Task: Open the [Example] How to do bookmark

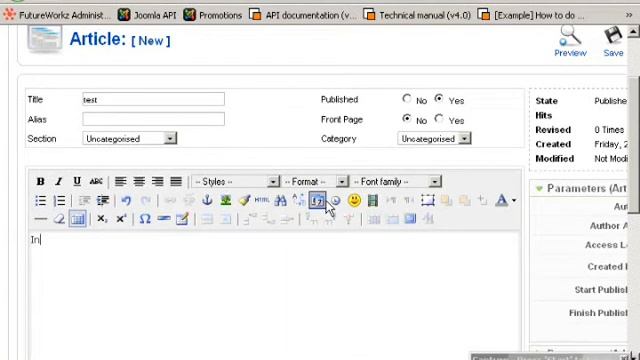Action: [x=531, y=15]
